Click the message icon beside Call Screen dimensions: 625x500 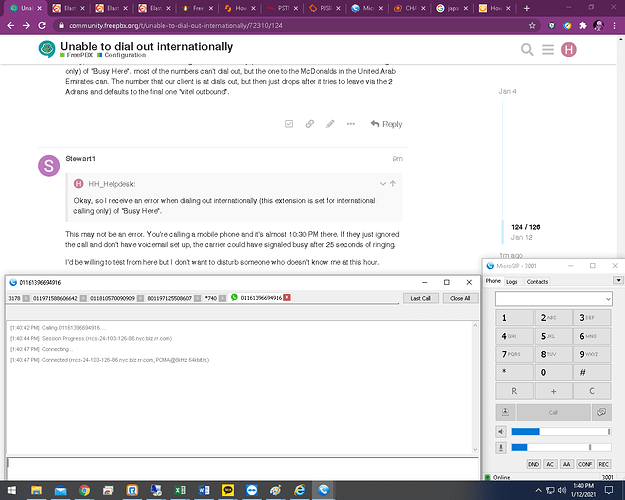602,411
